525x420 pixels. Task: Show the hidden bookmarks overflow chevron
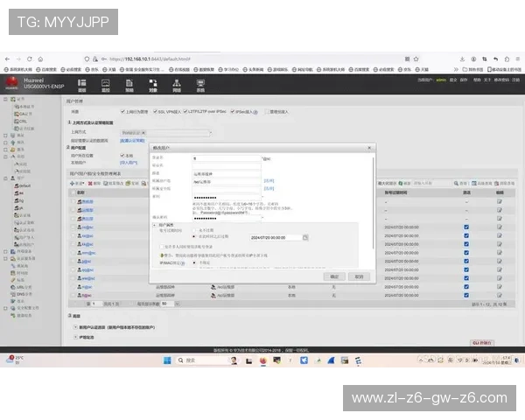tap(456, 70)
